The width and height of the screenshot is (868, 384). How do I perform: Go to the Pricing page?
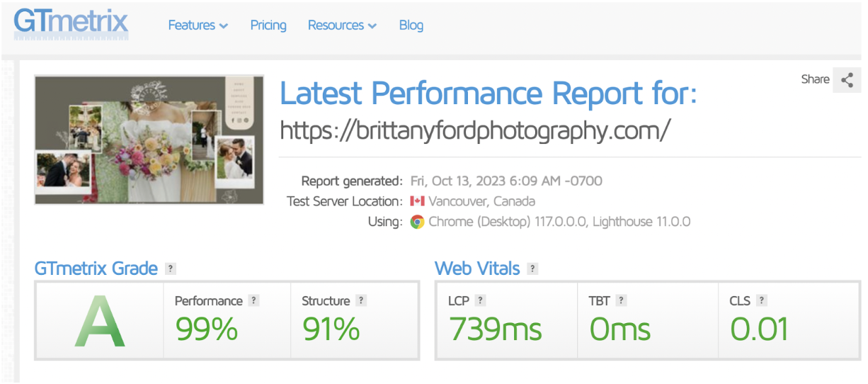click(268, 26)
